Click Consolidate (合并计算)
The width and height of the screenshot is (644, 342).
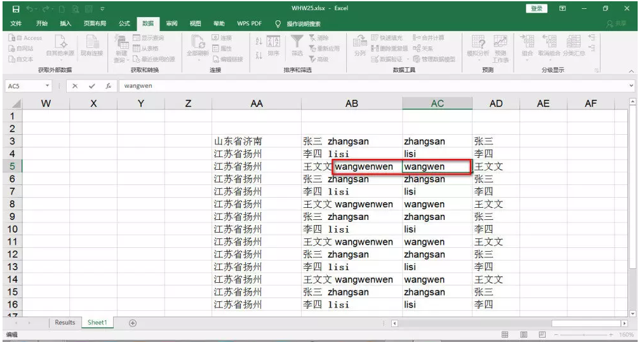click(x=428, y=38)
